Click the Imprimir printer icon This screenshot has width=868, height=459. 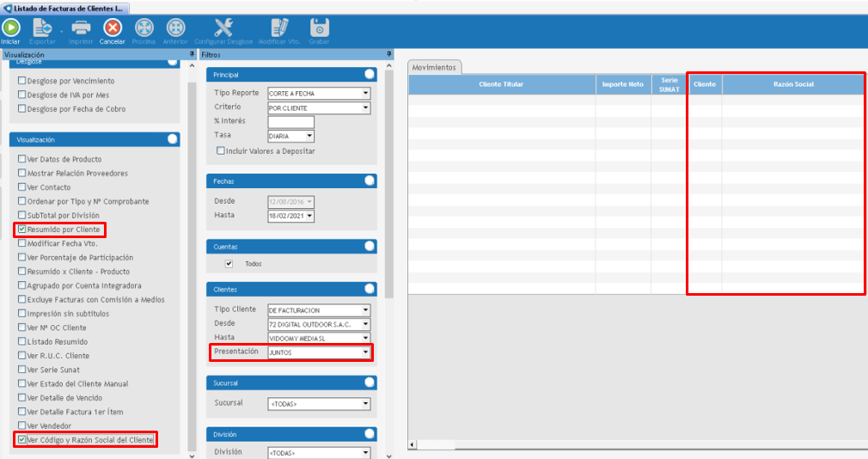[x=81, y=28]
